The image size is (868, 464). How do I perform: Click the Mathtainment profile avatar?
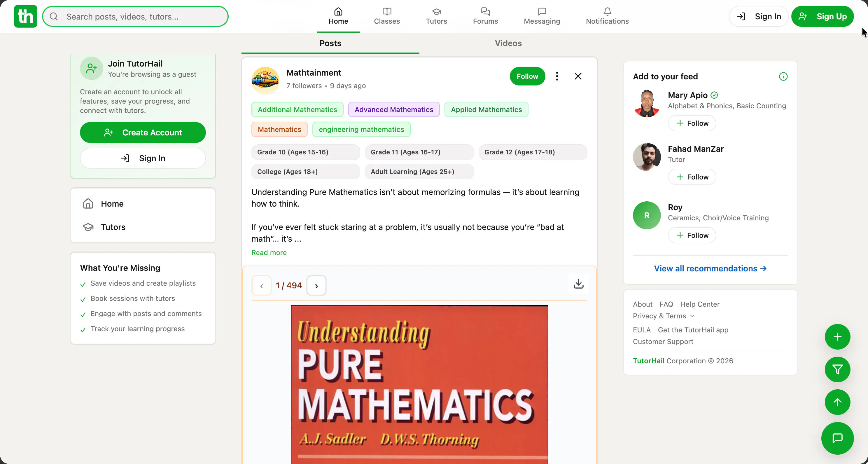click(x=265, y=81)
